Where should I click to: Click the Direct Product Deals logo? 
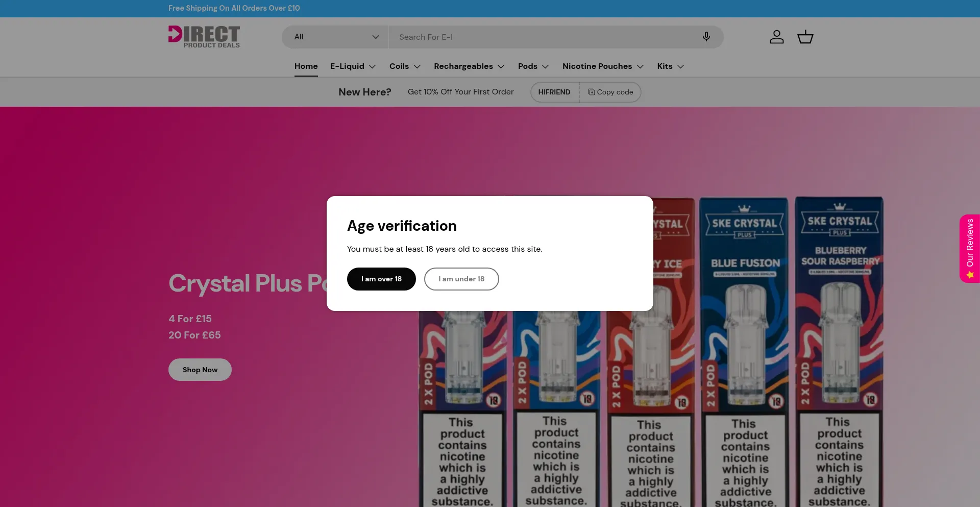[204, 37]
